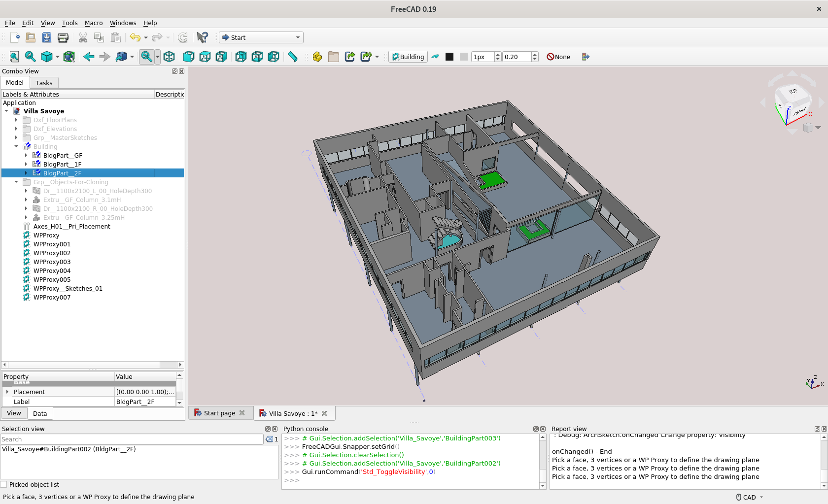Go to linked object icon
828x504 pixels.
tap(121, 57)
